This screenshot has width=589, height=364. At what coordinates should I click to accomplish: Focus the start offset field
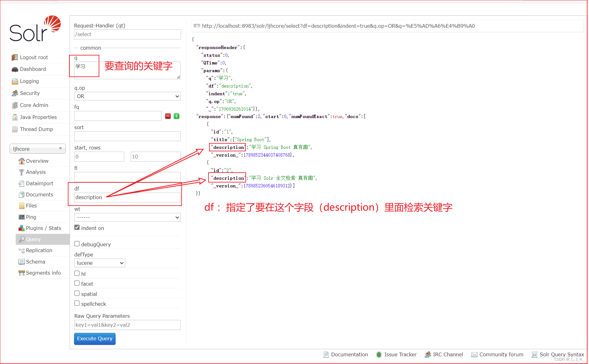click(x=99, y=157)
